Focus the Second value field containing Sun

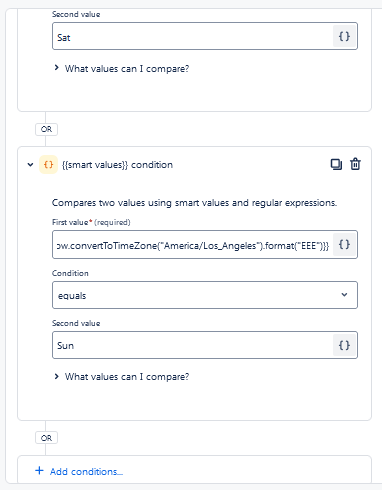click(x=192, y=345)
